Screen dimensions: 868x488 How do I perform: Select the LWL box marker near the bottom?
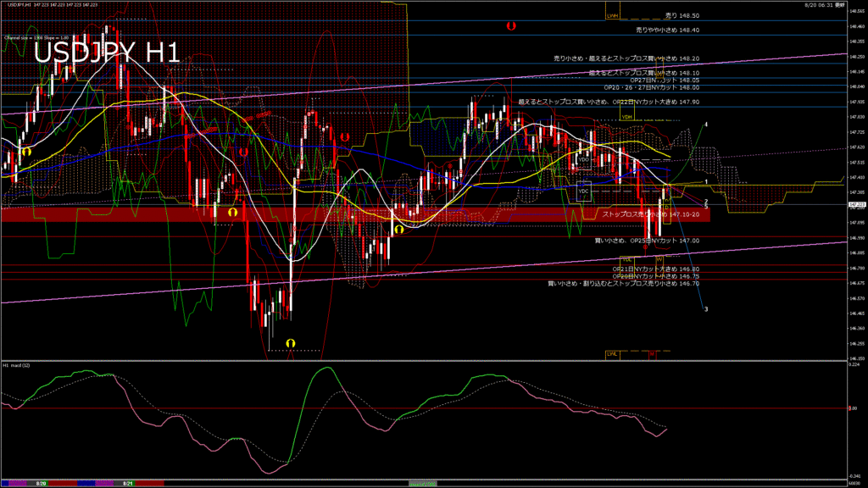click(612, 353)
